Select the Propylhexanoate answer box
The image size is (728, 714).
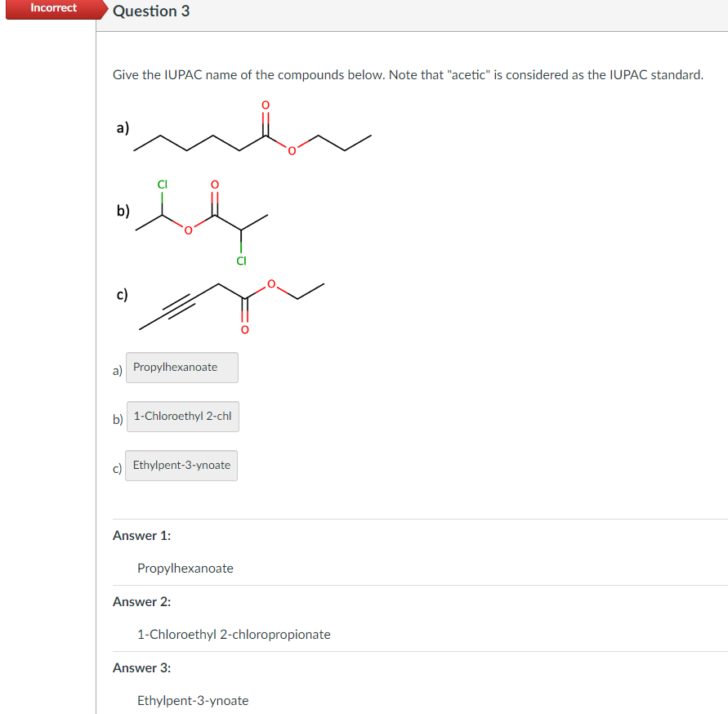[181, 368]
